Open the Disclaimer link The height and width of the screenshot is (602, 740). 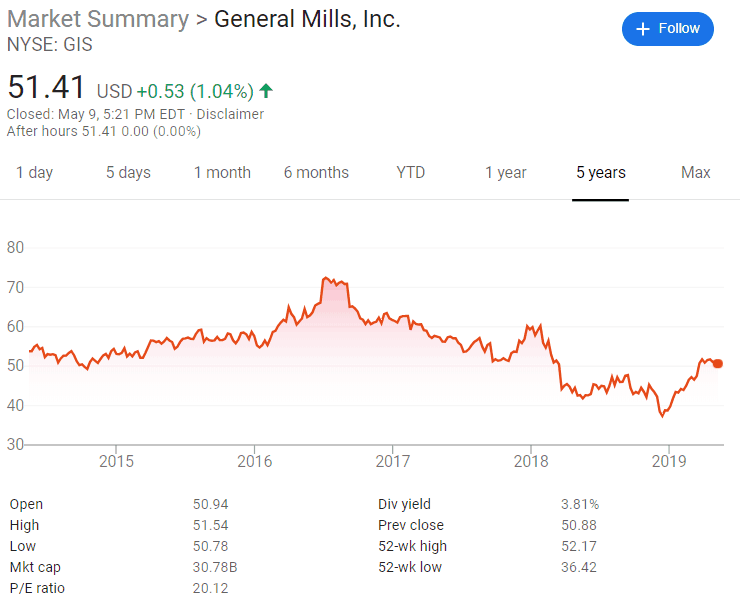pyautogui.click(x=230, y=114)
